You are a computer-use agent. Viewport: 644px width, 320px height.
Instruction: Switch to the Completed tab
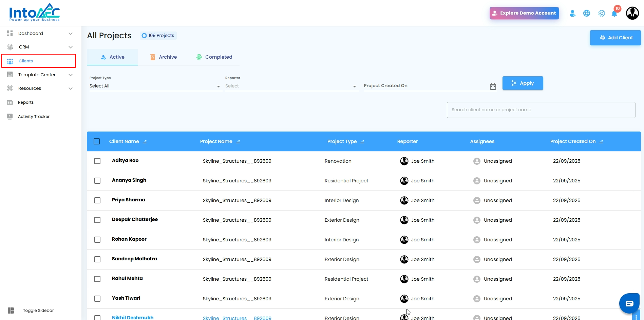click(214, 57)
